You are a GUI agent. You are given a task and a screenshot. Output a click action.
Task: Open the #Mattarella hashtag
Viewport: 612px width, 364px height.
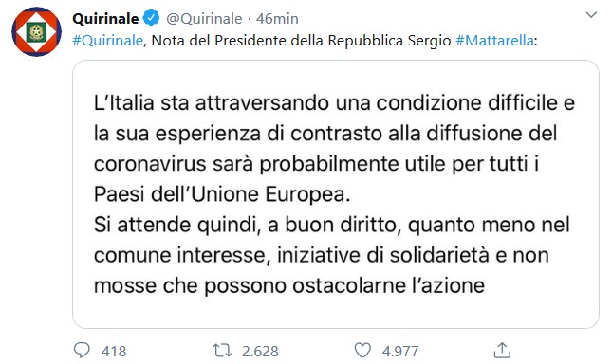[x=494, y=40]
